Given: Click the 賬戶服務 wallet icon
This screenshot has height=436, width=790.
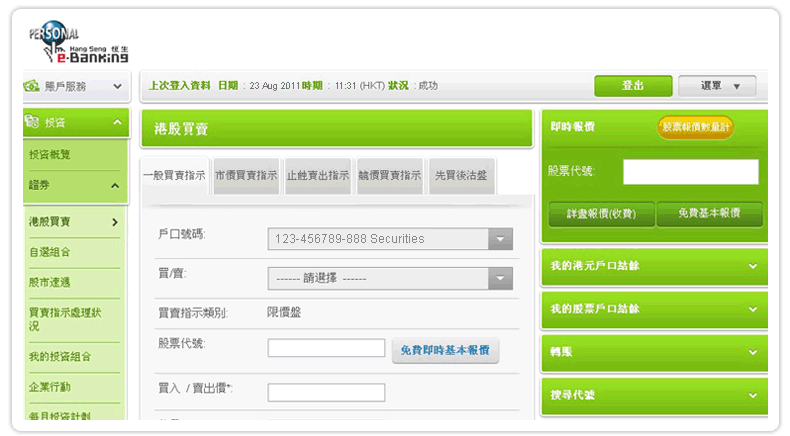Looking at the screenshot, I should pyautogui.click(x=33, y=87).
